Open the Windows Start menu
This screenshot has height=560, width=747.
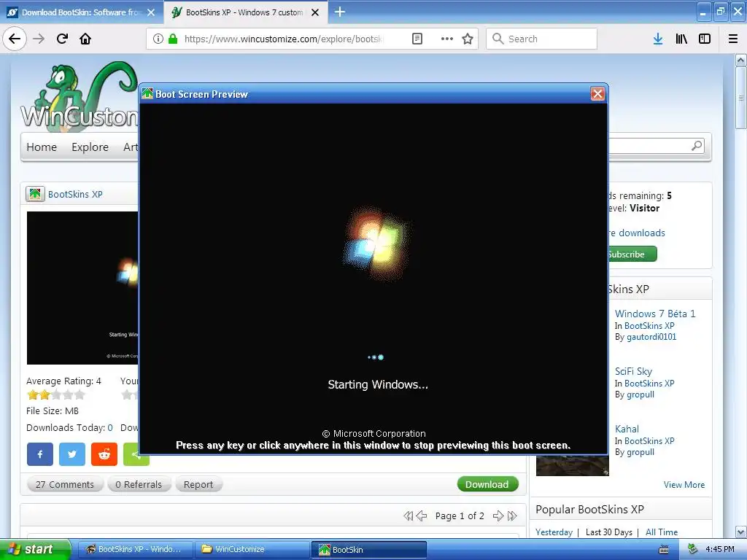[x=34, y=550]
